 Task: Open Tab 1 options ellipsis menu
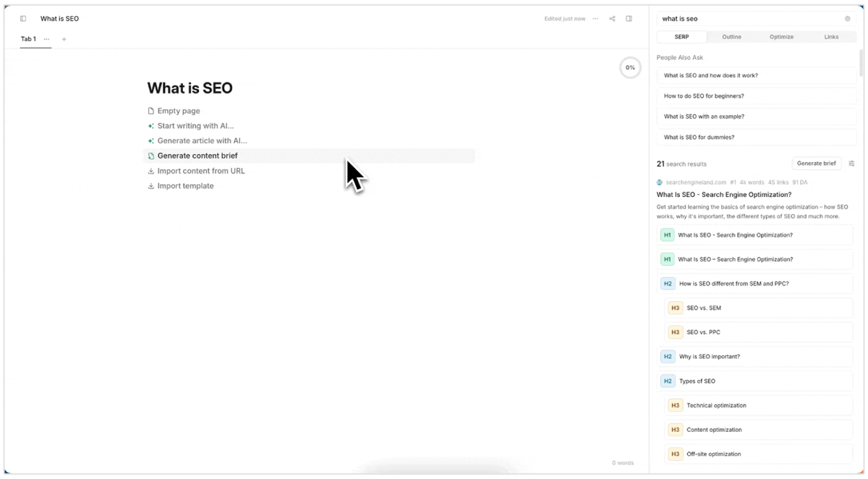47,39
